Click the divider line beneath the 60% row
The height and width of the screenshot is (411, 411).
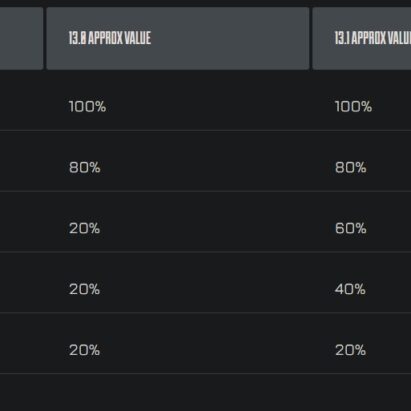[x=205, y=252]
